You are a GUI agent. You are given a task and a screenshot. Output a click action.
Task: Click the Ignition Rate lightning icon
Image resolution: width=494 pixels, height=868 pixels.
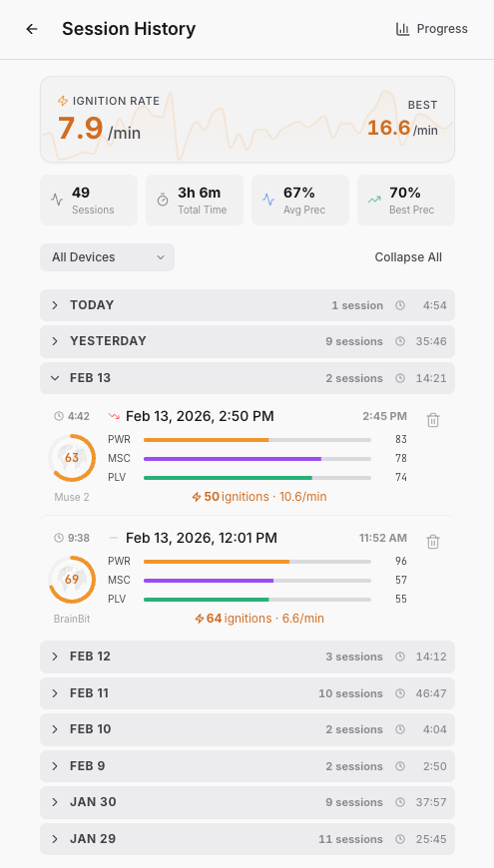coord(63,101)
